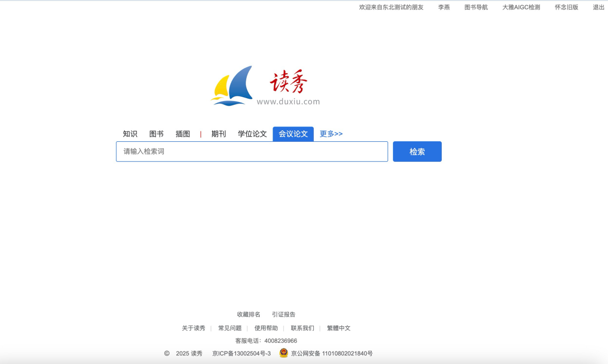Switch to the 图书 tab

pos(156,134)
